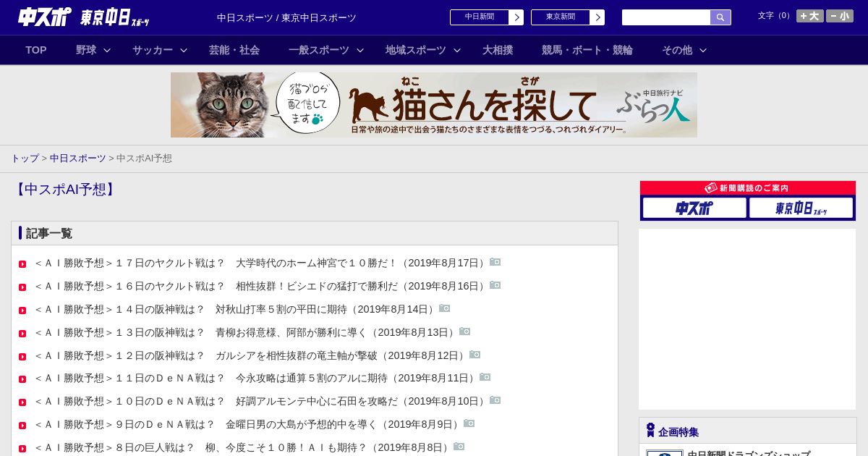868x456 pixels.
Task: Open the 一般スポーツ menu
Action: pyautogui.click(x=319, y=50)
